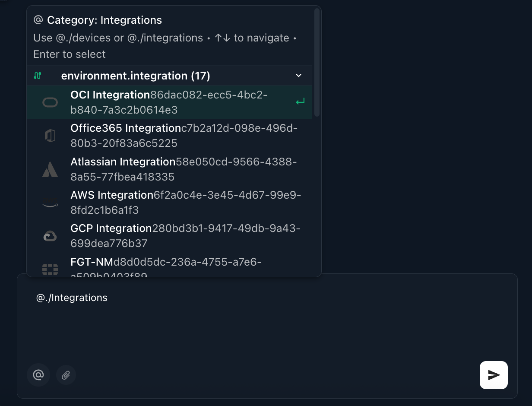Click the Atlassian id text '8a55-77fbea418335'

[122, 177]
